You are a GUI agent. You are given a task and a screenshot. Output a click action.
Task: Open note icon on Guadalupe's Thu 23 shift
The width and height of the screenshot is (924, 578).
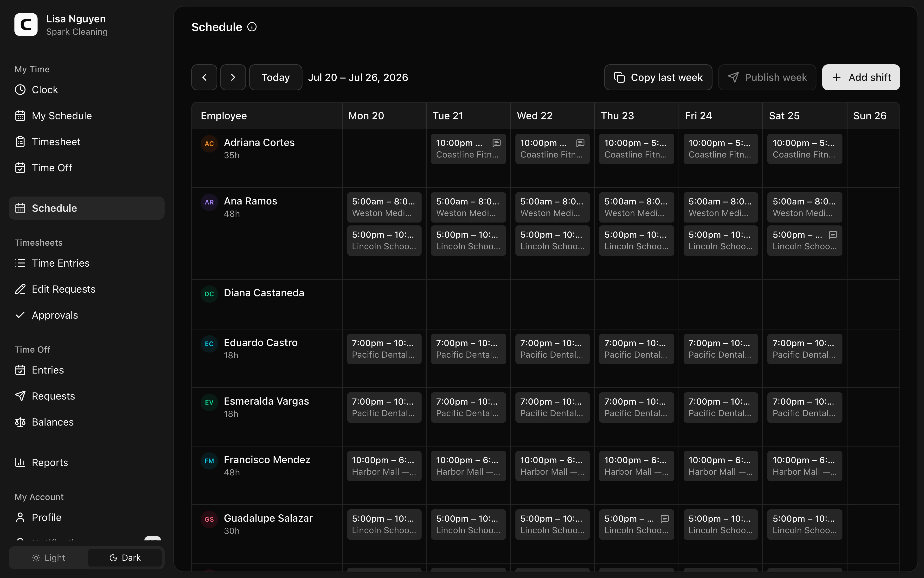point(665,519)
